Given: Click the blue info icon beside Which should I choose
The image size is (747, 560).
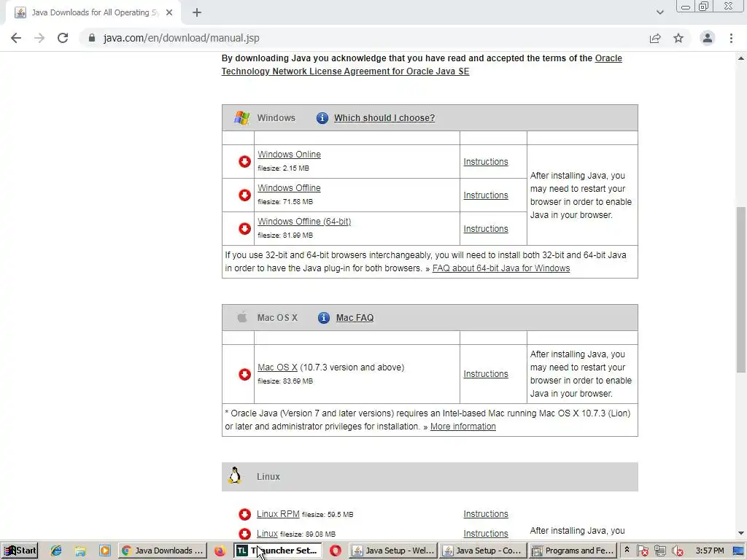Looking at the screenshot, I should pyautogui.click(x=322, y=117).
